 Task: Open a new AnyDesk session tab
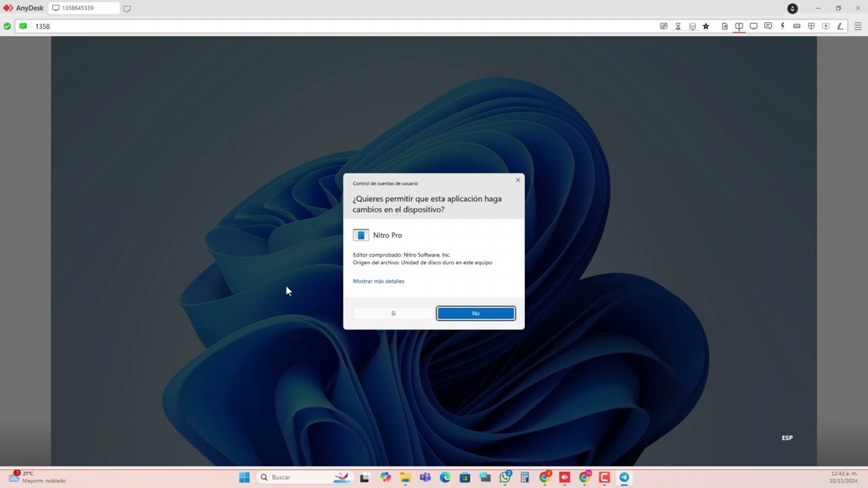click(127, 9)
